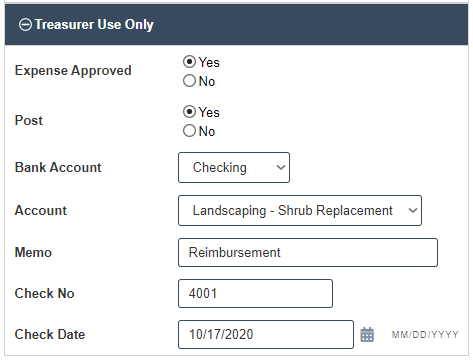
Task: Click the Post label text
Action: coord(29,120)
